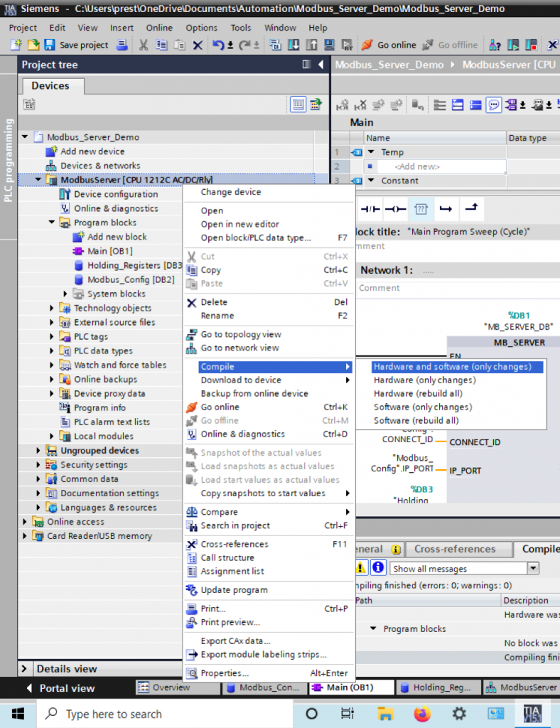Expand the Ungrouped devices node
Screen dimensions: 560x728
[x=38, y=450]
